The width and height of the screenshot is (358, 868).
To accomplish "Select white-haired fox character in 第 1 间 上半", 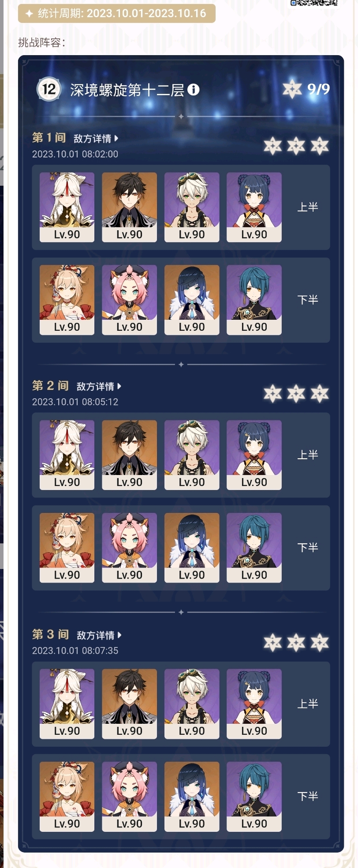I will [x=67, y=207].
